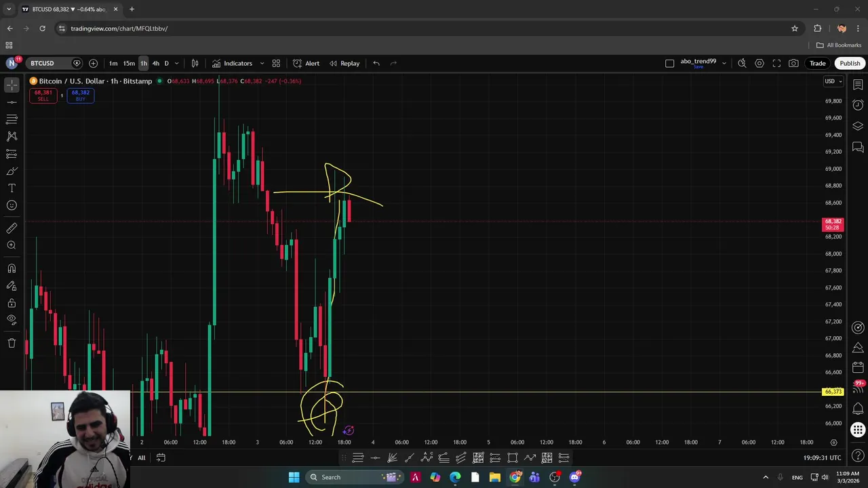Select the text annotation tool

point(12,188)
